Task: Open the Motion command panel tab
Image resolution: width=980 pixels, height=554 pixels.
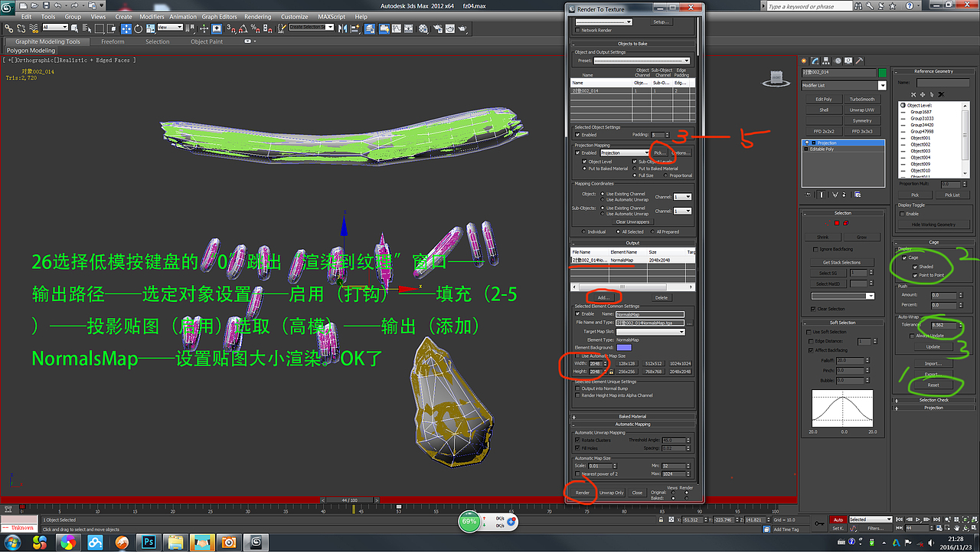Action: [838, 61]
